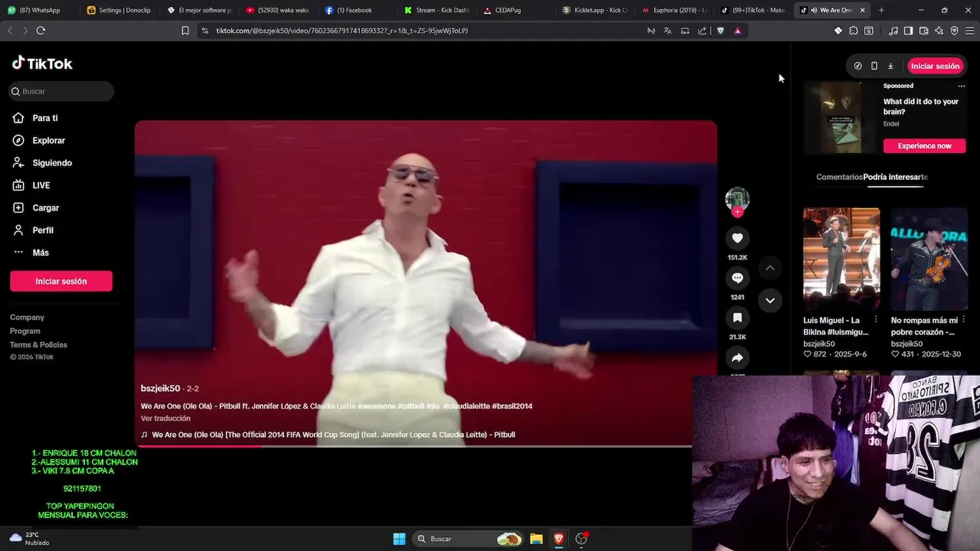Open Leo AI sparkle icon

939,31
